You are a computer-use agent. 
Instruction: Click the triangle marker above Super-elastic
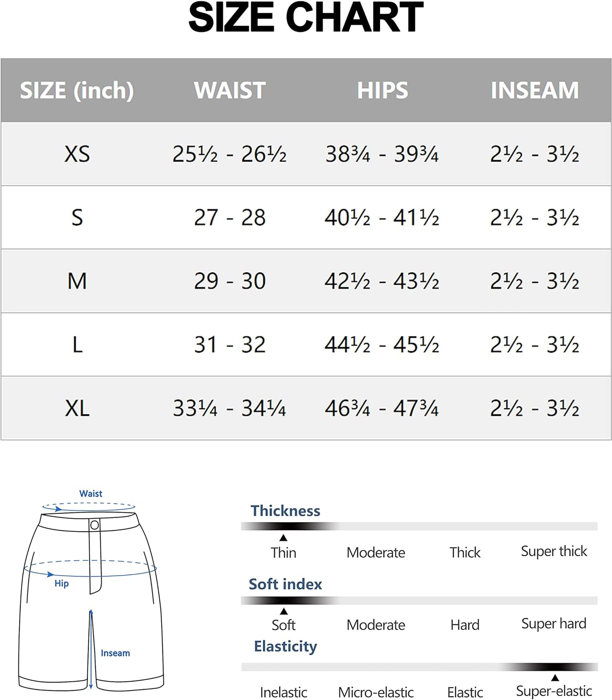(x=555, y=678)
